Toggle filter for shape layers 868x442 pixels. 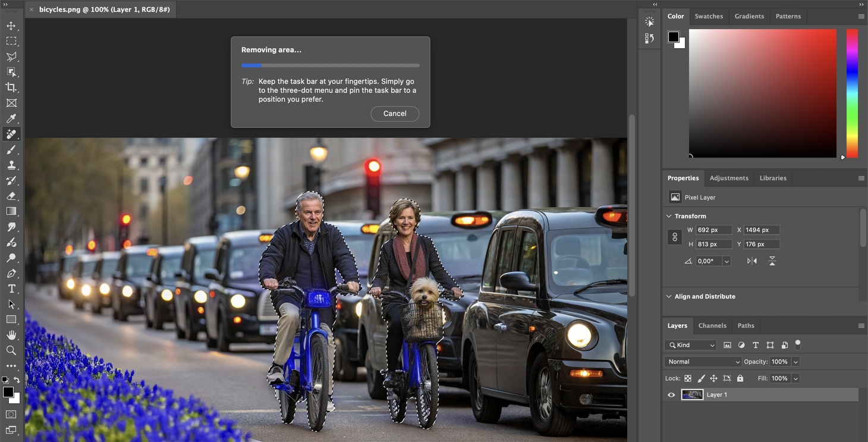click(x=770, y=345)
